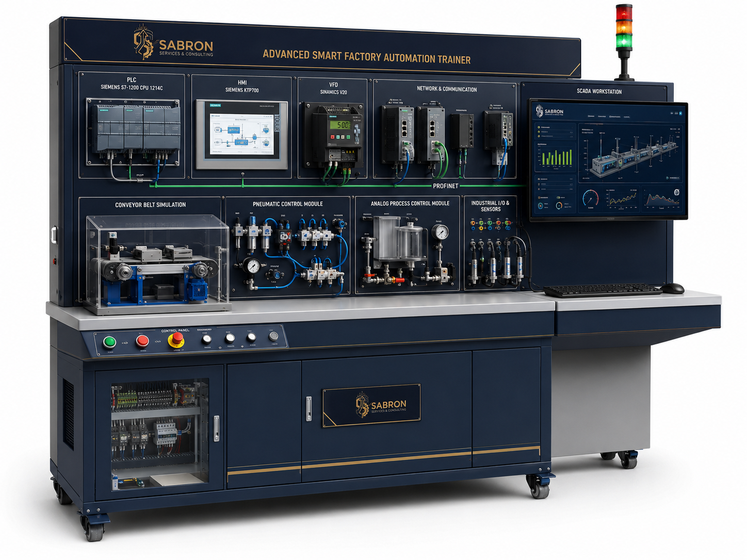Click the glass electrical cabinet door handle
This screenshot has width=747, height=560.
(217, 429)
